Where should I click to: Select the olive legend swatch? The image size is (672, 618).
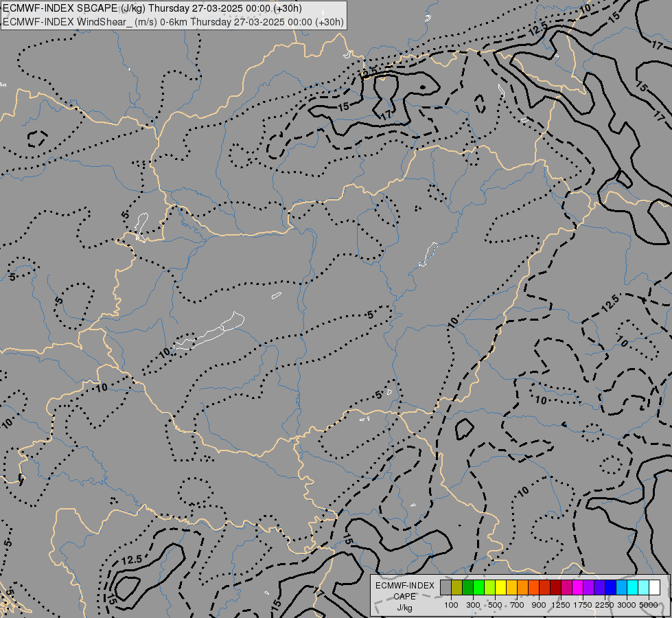[x=457, y=588]
